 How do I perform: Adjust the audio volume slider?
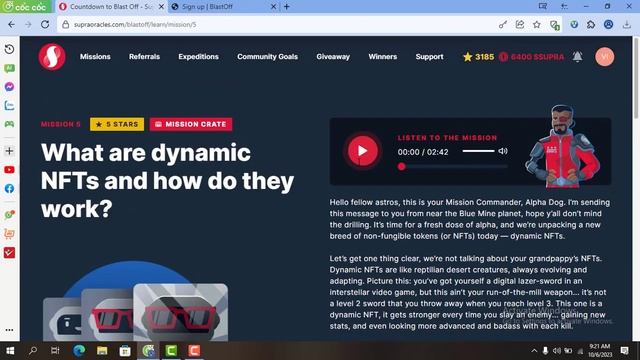point(478,151)
